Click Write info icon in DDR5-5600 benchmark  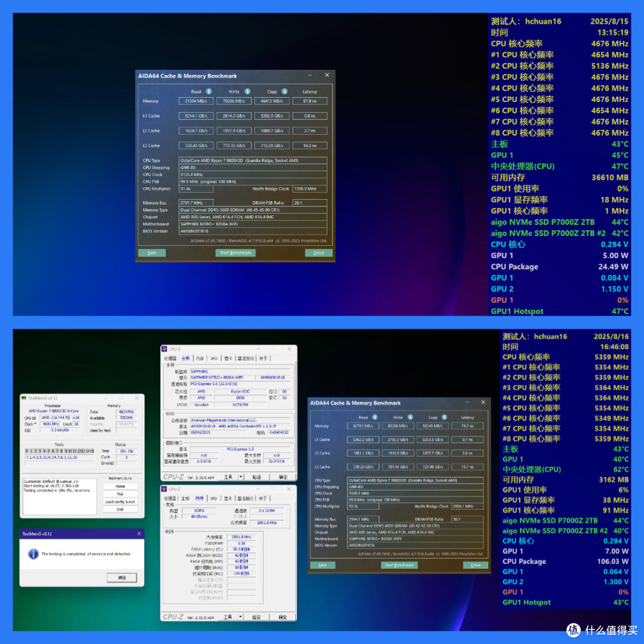click(x=247, y=91)
